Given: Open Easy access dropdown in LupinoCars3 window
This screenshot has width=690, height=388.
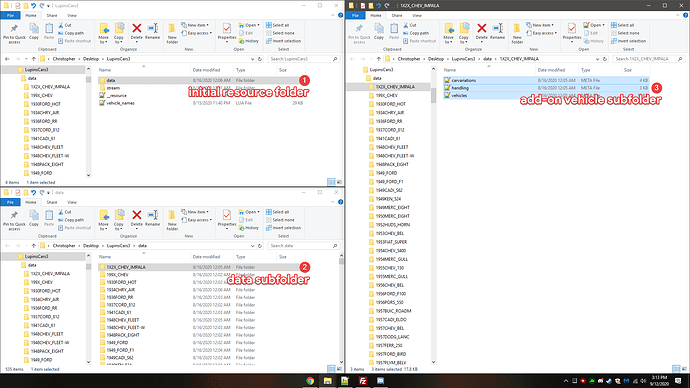Looking at the screenshot, I should click(197, 33).
